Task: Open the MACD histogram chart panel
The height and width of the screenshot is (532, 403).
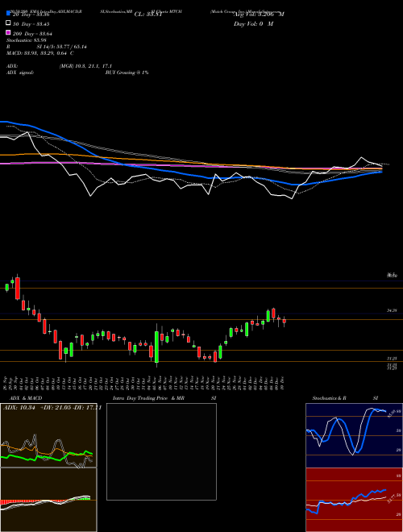Action: pyautogui.click(x=48, y=500)
